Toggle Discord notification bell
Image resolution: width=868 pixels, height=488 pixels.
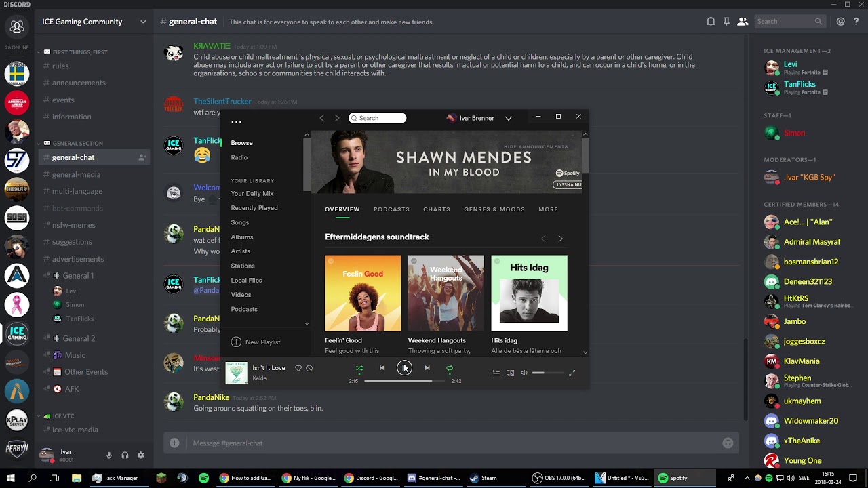pos(711,22)
